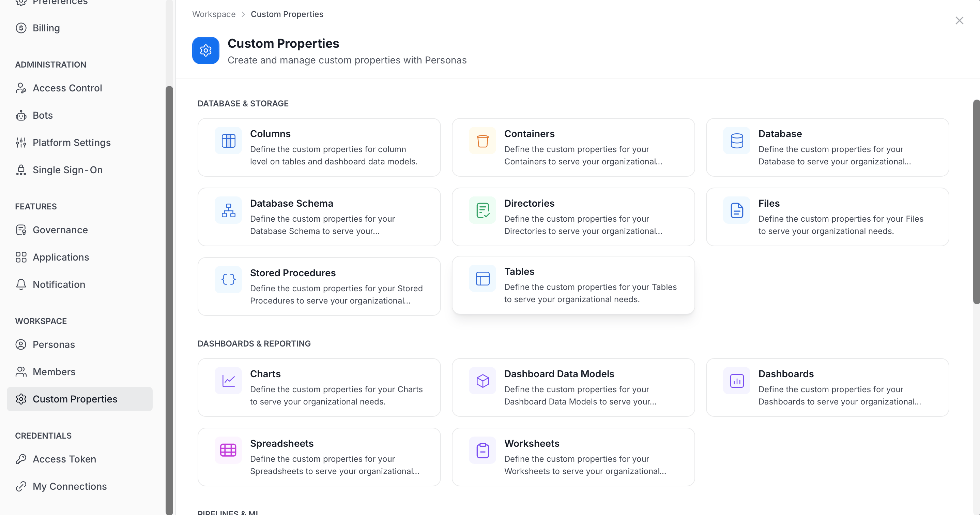Click the Personas user-circle icon
Viewport: 980px width, 515px height.
(x=21, y=344)
